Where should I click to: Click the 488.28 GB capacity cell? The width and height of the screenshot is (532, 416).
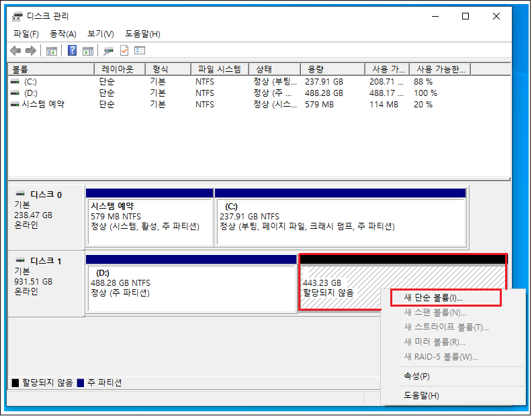pos(324,93)
